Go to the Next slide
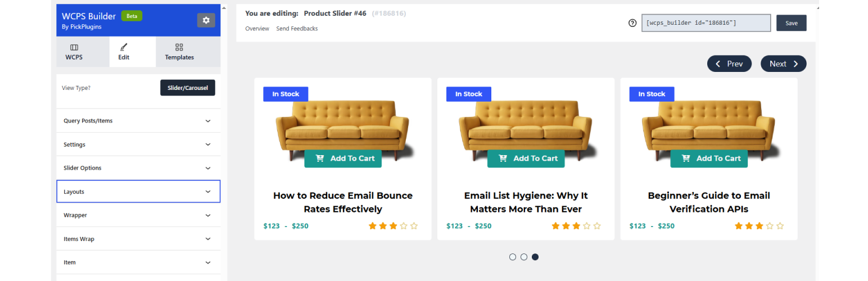 [x=783, y=64]
